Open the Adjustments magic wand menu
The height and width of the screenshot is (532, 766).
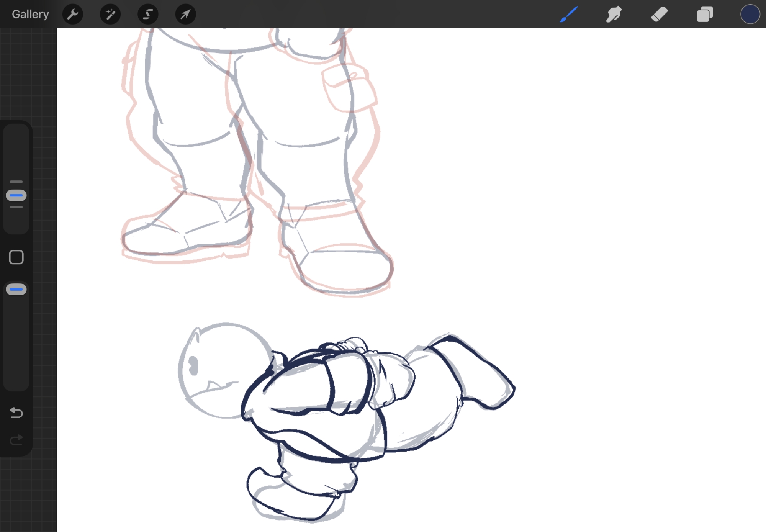pyautogui.click(x=110, y=14)
